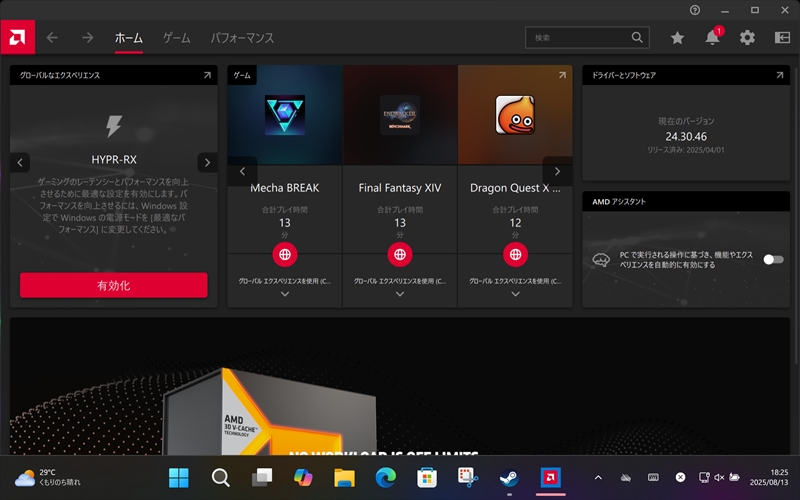Launch Copilot from taskbar

tap(303, 478)
